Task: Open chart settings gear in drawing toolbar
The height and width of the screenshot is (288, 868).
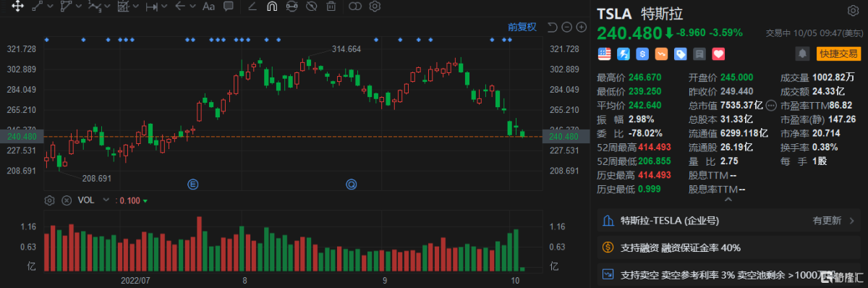Action: click(x=375, y=7)
